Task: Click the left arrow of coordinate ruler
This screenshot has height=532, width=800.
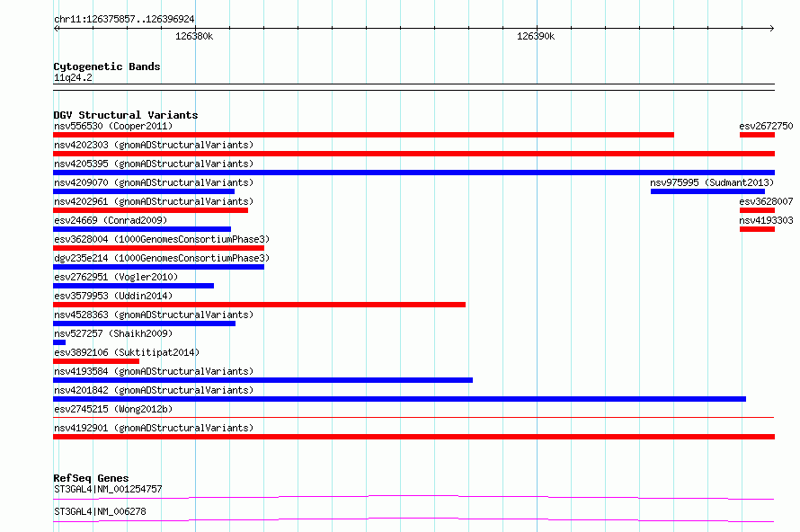Action: [57, 28]
